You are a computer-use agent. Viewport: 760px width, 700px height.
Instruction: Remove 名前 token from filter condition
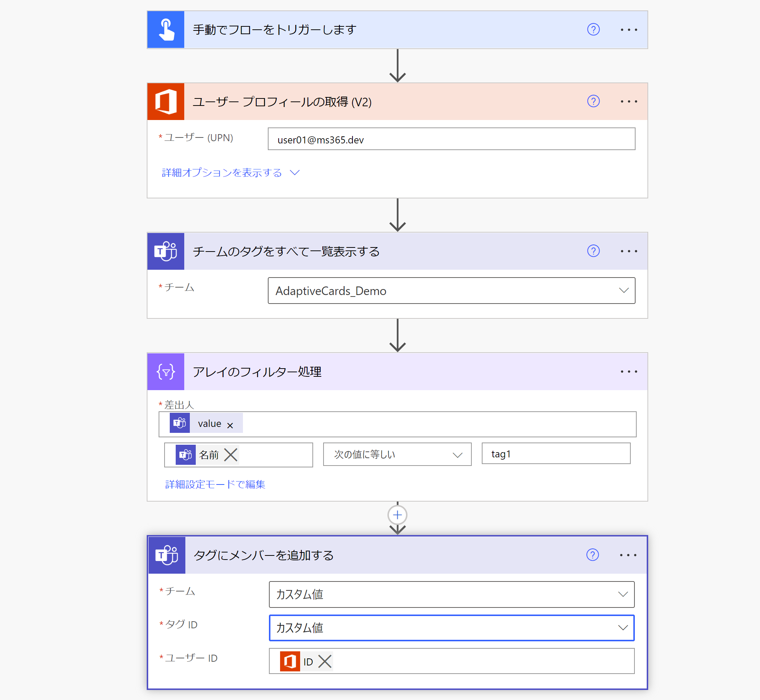pos(230,454)
